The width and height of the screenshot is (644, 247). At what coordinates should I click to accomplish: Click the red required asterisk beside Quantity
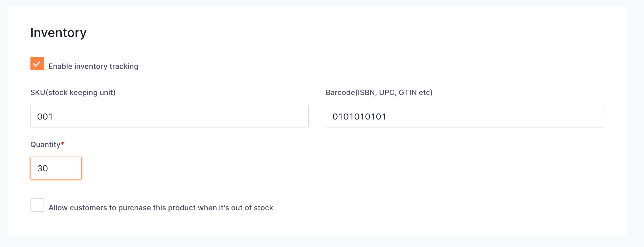pyautogui.click(x=63, y=143)
